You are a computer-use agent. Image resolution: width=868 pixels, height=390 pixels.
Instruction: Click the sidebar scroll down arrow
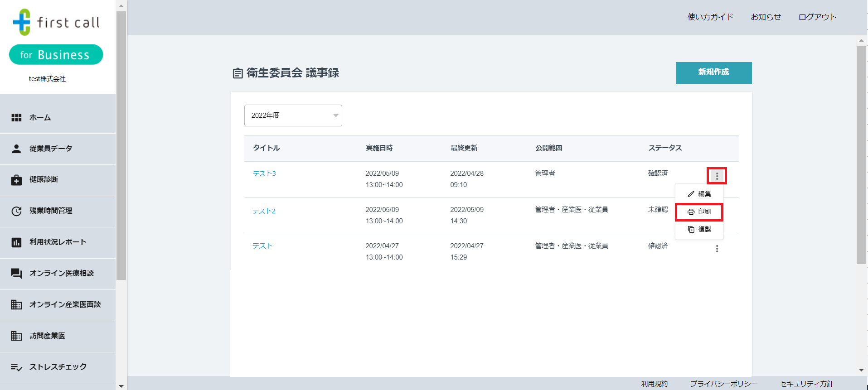(x=121, y=386)
